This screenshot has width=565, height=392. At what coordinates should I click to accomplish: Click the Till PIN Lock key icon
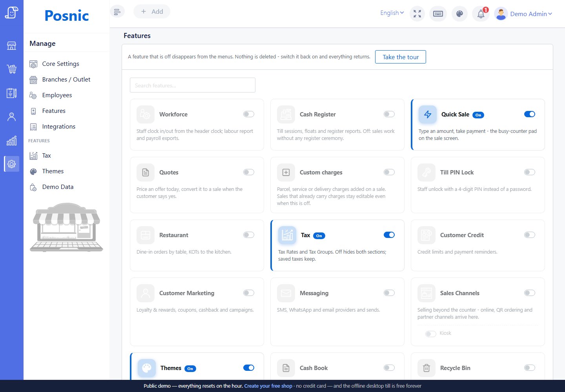click(426, 172)
